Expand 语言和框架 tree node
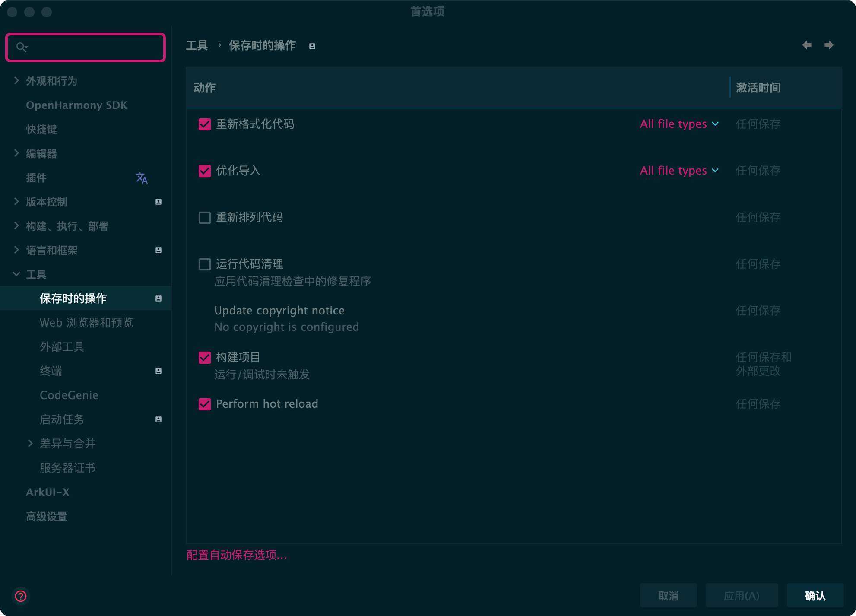 (x=16, y=250)
